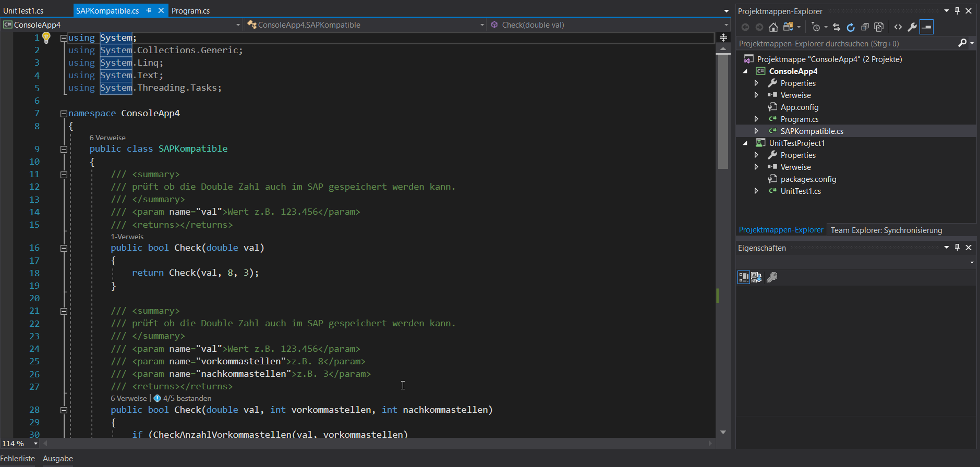Click the horizontal editor scrollbar track
The image size is (980, 467).
378,444
